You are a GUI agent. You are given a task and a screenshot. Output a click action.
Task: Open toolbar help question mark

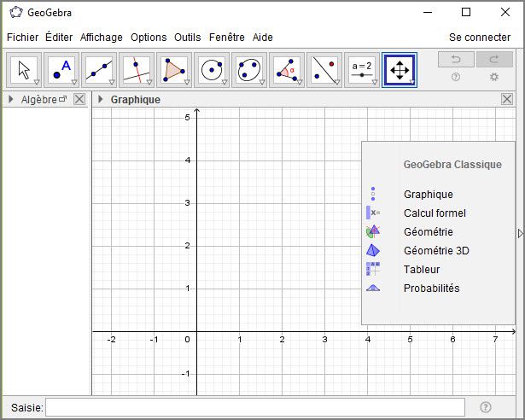(x=456, y=77)
